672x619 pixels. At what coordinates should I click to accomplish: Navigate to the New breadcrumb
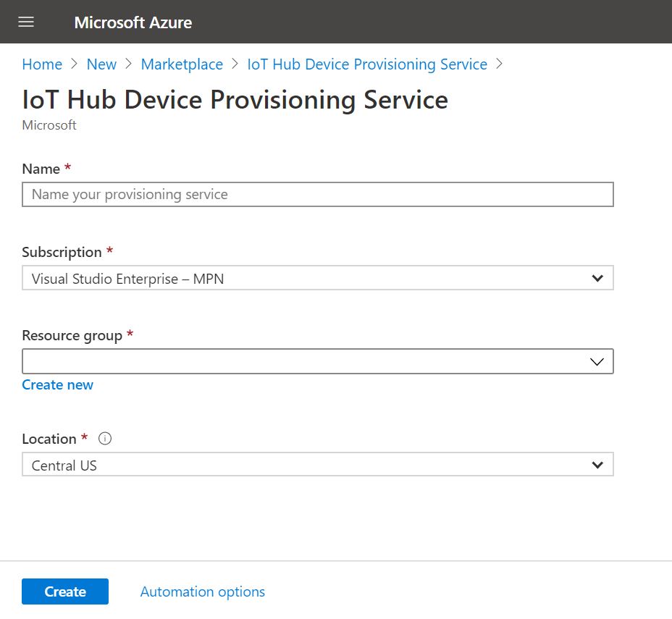[x=101, y=64]
